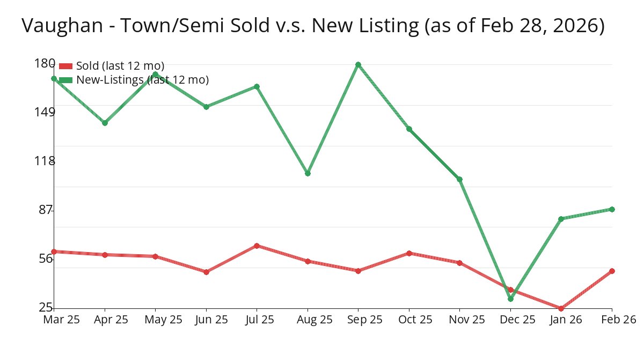
Task: Toggle the New-Listings (last 12 mo) legend entry
Action: [142, 80]
